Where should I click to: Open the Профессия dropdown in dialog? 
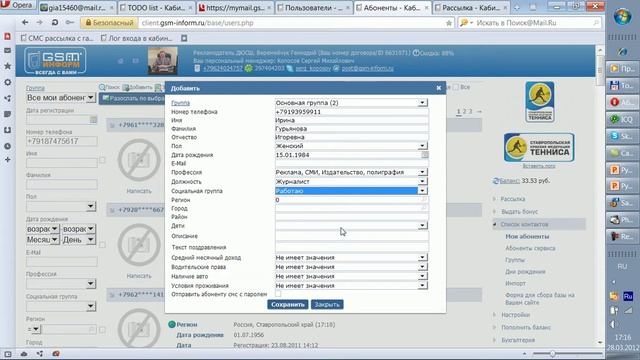tap(351, 172)
